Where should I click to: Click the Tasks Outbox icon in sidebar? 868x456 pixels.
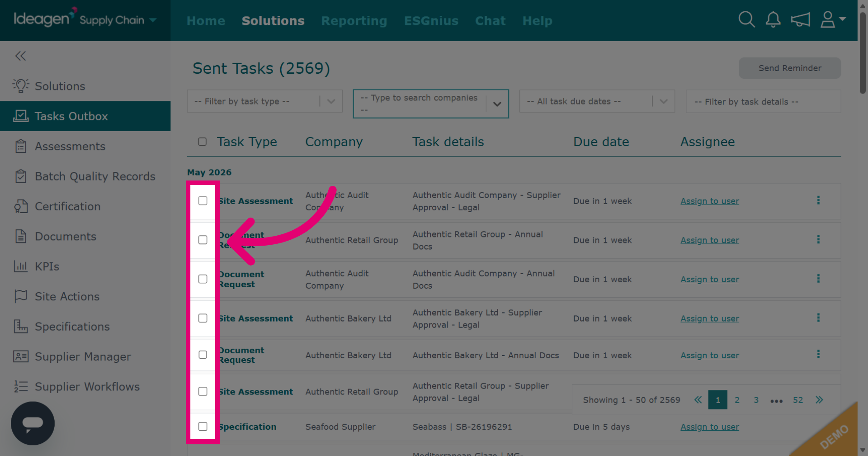click(x=20, y=116)
